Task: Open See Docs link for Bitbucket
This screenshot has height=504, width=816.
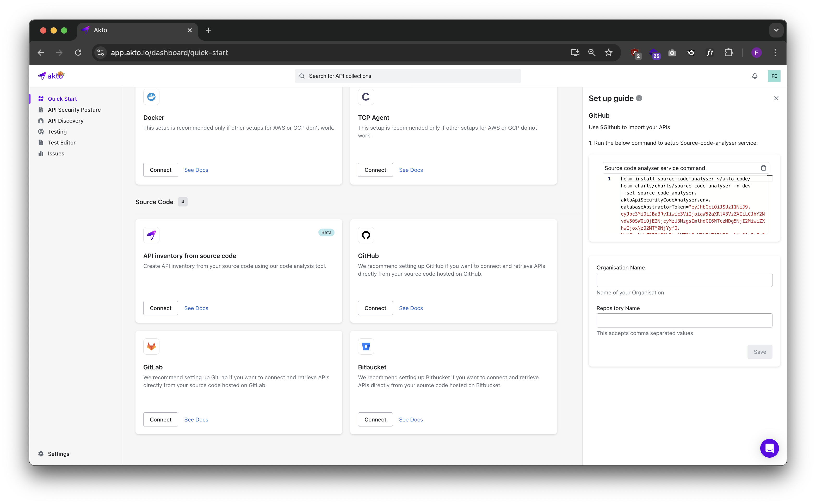Action: click(x=411, y=419)
